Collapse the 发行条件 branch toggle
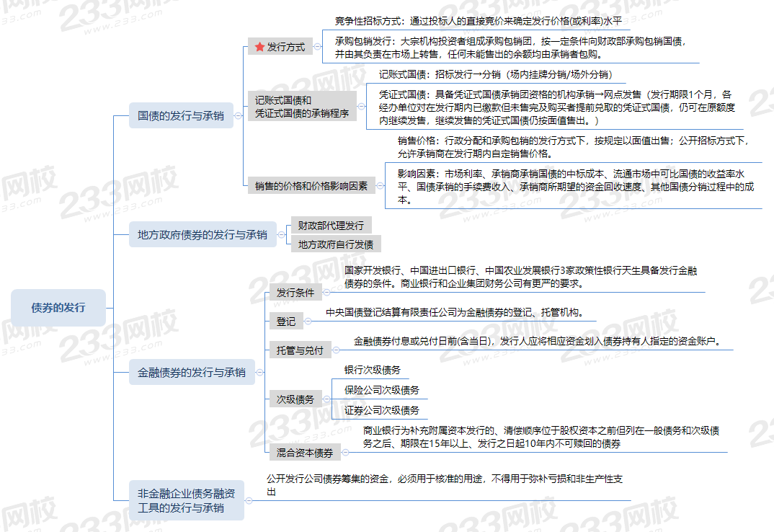The height and width of the screenshot is (532, 774). pyautogui.click(x=326, y=293)
